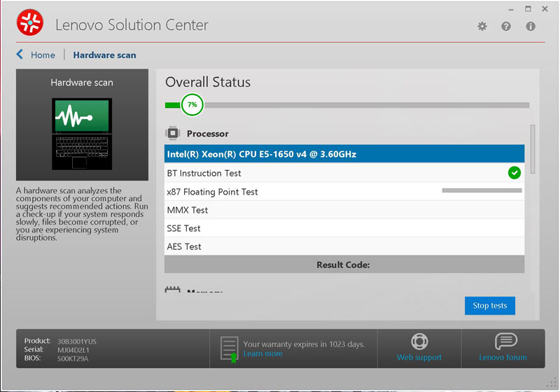Click the test list vertical scrollbar
Image resolution: width=560 pixels, height=392 pixels.
pyautogui.click(x=533, y=148)
